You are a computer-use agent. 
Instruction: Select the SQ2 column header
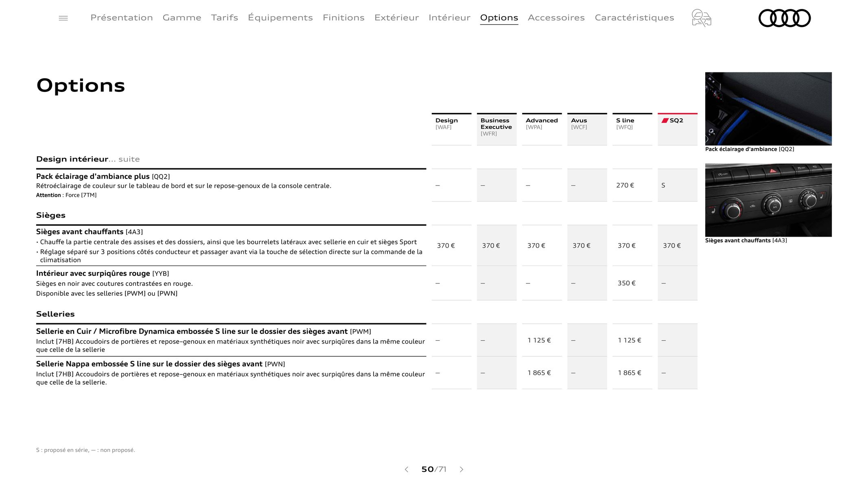pos(677,129)
